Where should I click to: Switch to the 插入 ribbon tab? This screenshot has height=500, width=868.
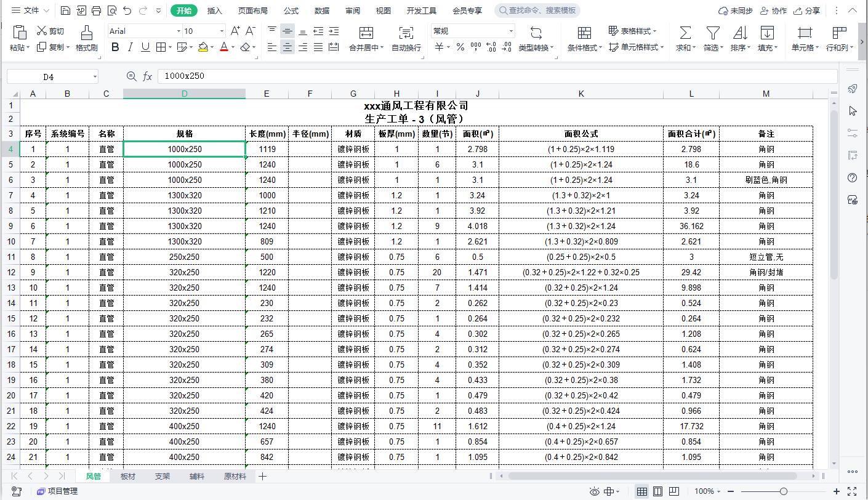click(x=214, y=10)
